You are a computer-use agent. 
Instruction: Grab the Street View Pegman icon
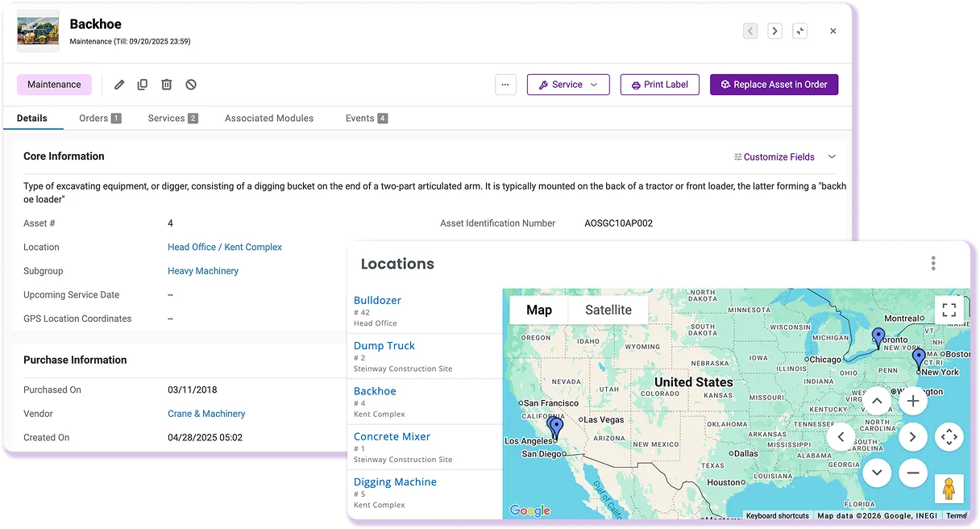[949, 489]
